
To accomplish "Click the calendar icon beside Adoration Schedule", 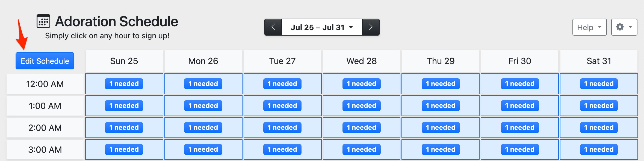I will tap(43, 21).
